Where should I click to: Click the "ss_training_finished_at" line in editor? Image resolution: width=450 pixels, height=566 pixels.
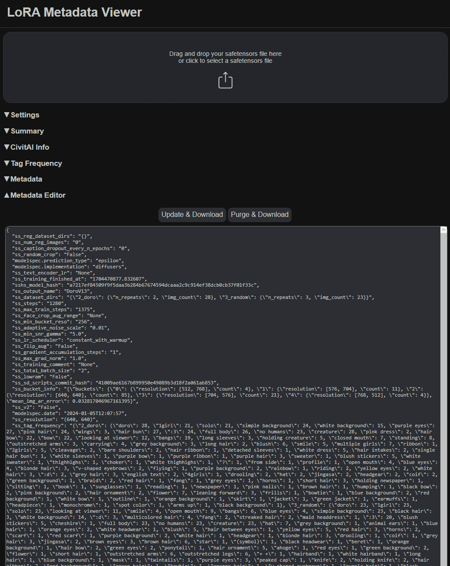click(79, 279)
